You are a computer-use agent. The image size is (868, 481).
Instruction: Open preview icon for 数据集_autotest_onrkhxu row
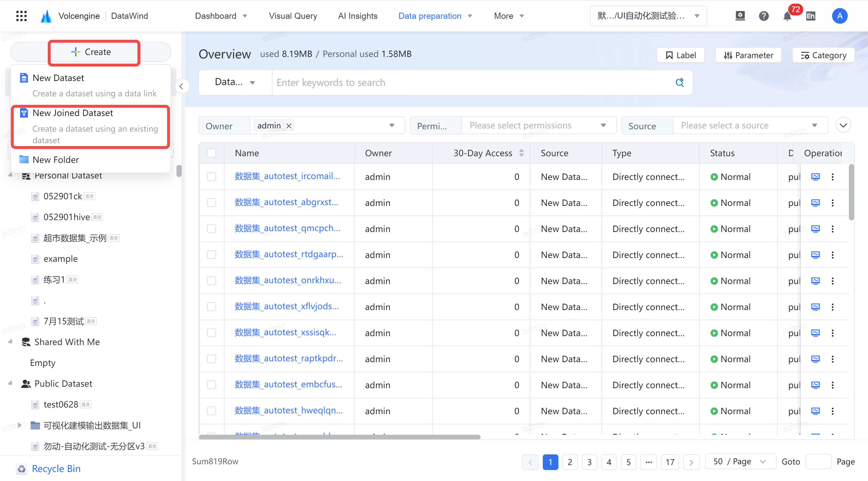[x=815, y=281]
